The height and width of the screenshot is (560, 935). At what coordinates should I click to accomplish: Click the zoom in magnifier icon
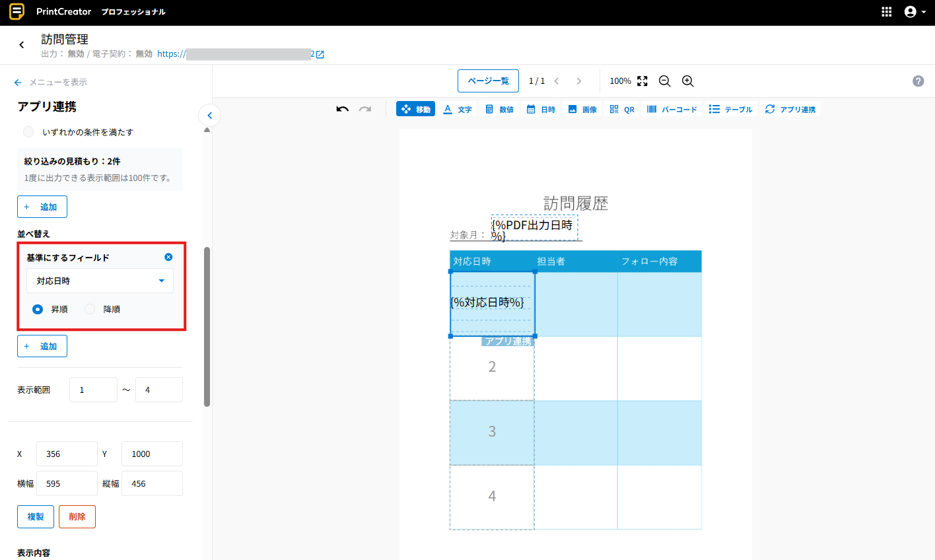tap(687, 81)
